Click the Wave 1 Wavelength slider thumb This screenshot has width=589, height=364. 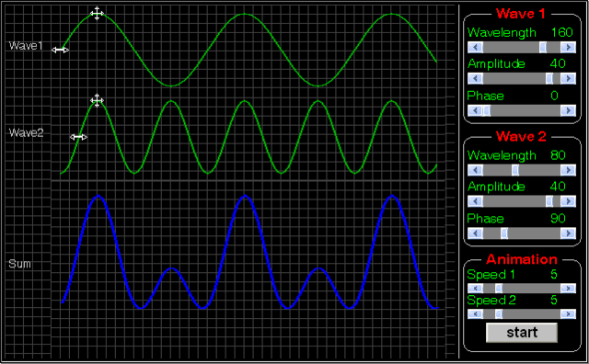point(543,47)
